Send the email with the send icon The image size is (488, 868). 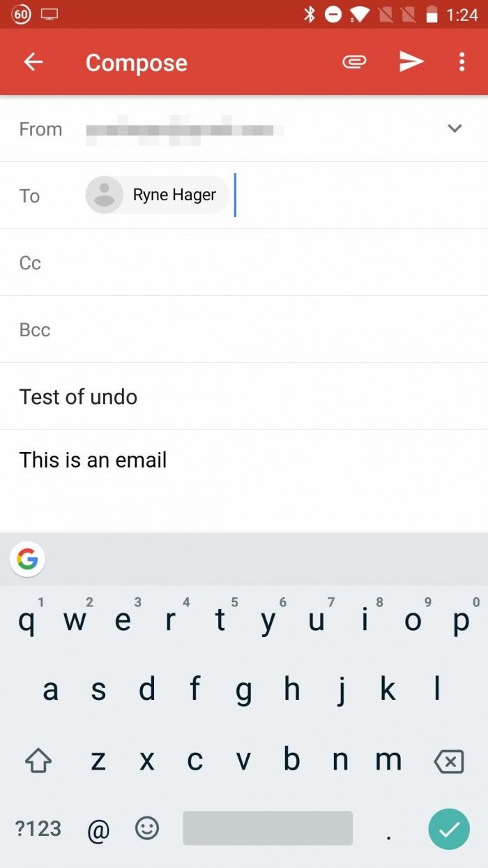tap(411, 61)
